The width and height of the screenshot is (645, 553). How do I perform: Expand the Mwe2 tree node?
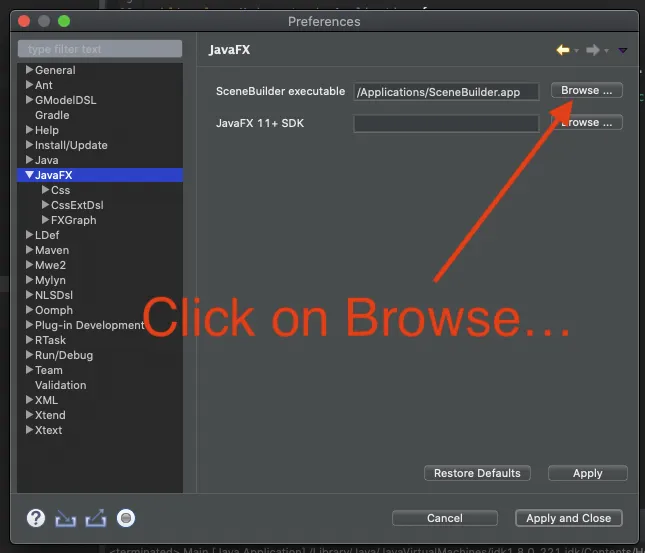pyautogui.click(x=29, y=265)
